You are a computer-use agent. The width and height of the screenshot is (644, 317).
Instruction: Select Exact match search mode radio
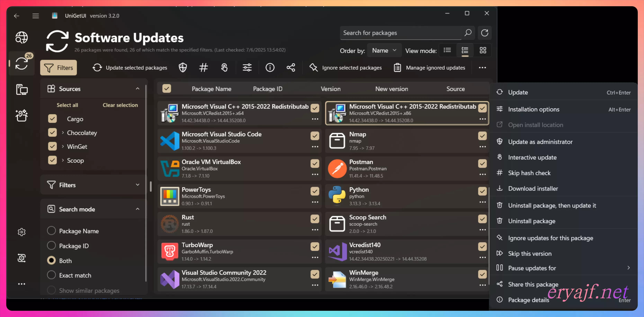(51, 275)
